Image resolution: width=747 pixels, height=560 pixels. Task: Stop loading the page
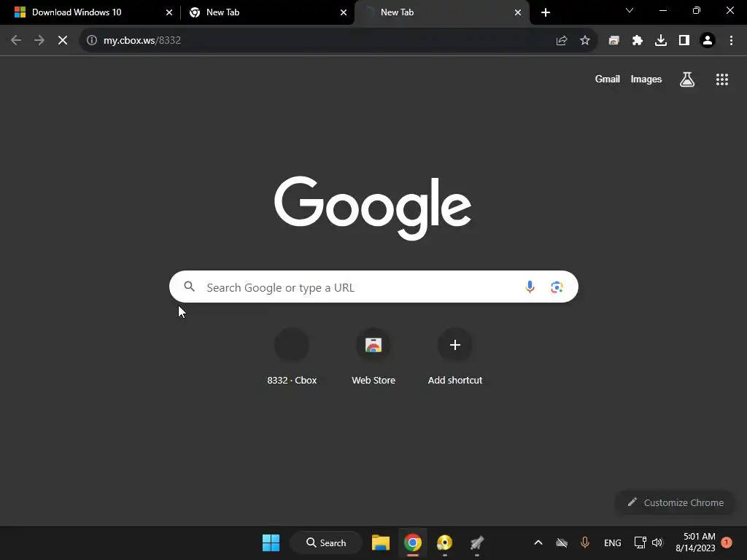(63, 41)
